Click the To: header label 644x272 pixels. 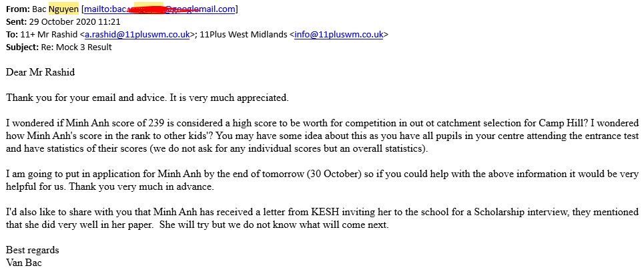pyautogui.click(x=12, y=35)
